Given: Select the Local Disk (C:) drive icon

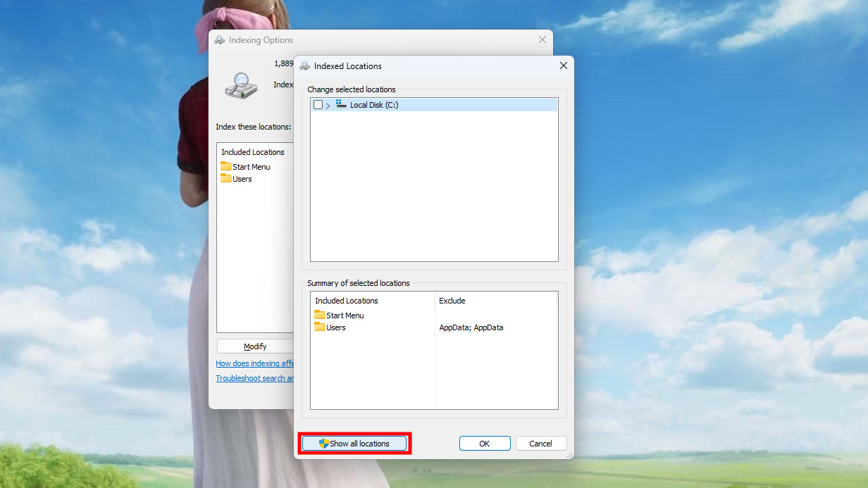Looking at the screenshot, I should tap(342, 104).
